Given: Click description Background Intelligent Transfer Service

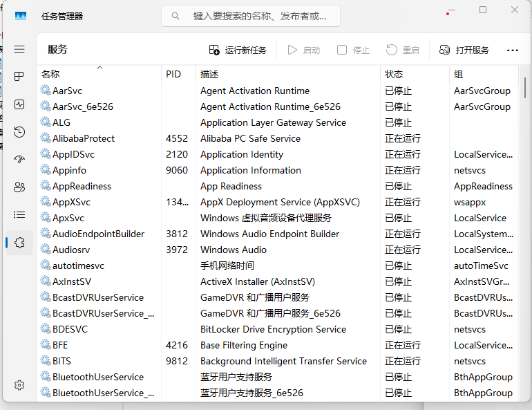Looking at the screenshot, I should point(284,361).
